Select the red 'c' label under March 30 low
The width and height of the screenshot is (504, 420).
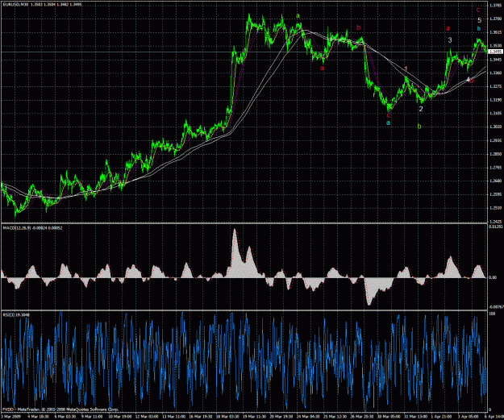click(x=389, y=115)
